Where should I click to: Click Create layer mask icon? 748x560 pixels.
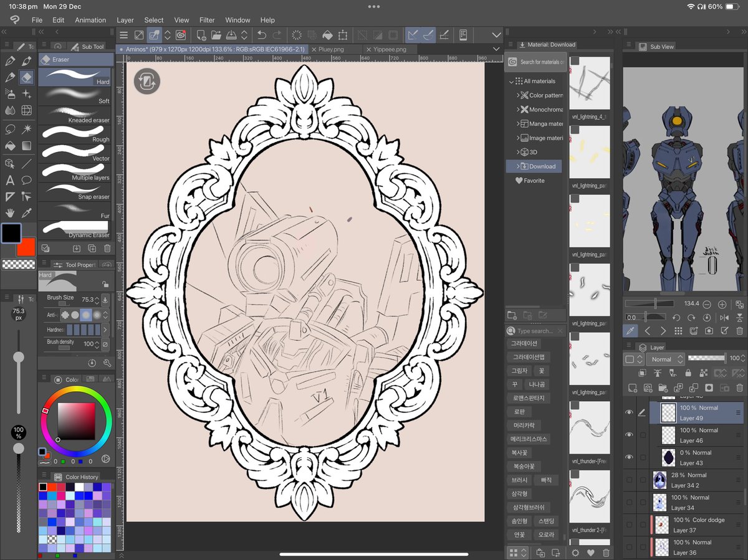(709, 387)
